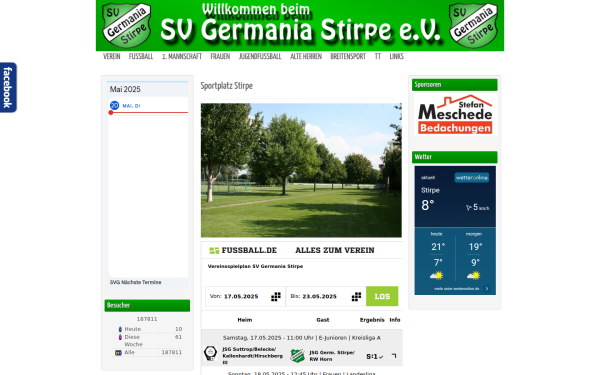Click the JSG Suttrop/Belecke/Kallenhardt/Hirschberg III team name

pyautogui.click(x=253, y=356)
